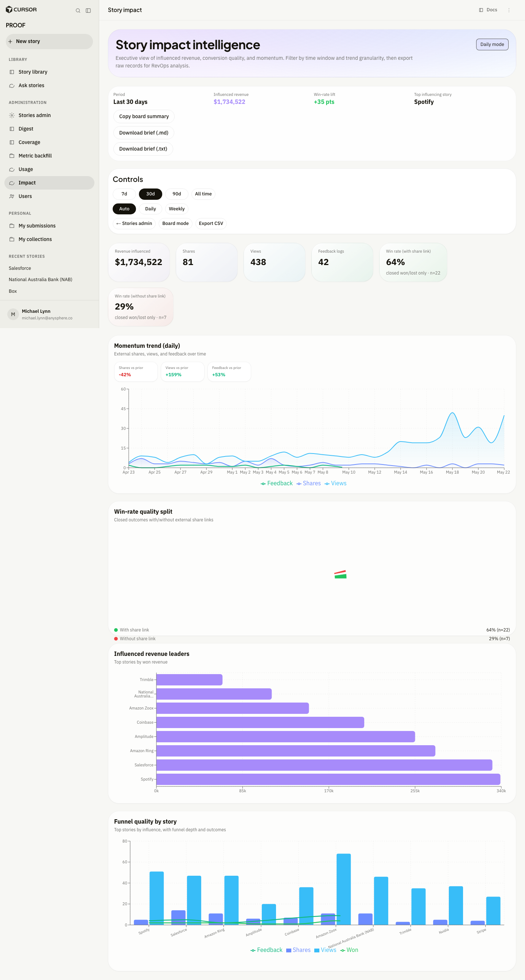Open the Coverage page
525x980 pixels.
49,142
